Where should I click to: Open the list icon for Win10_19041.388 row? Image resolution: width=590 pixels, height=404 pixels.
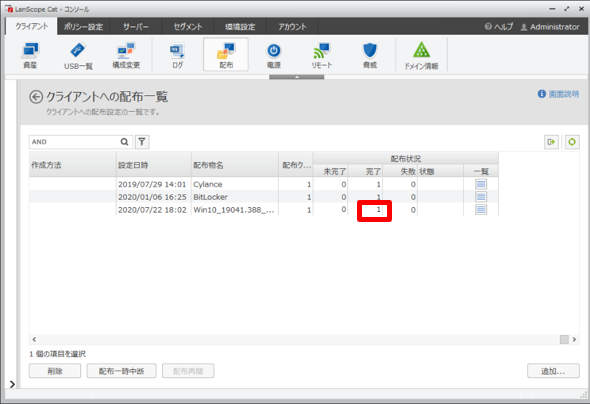pos(481,210)
